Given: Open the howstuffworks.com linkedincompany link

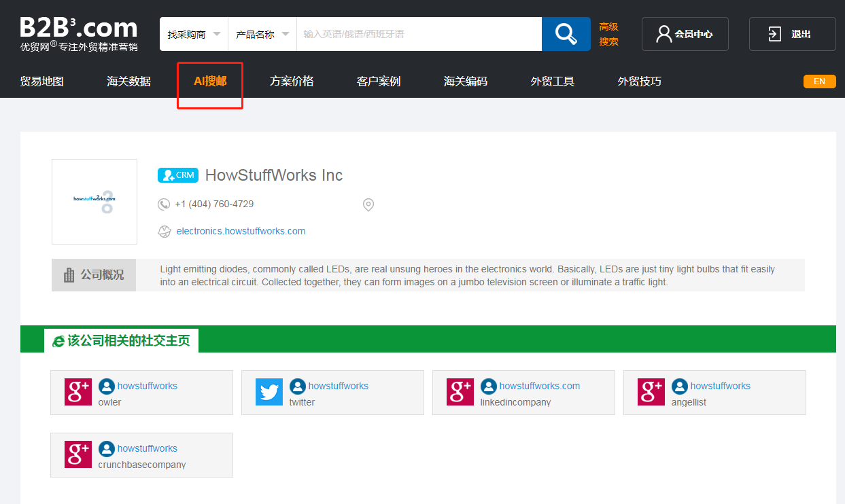Looking at the screenshot, I should click(540, 386).
